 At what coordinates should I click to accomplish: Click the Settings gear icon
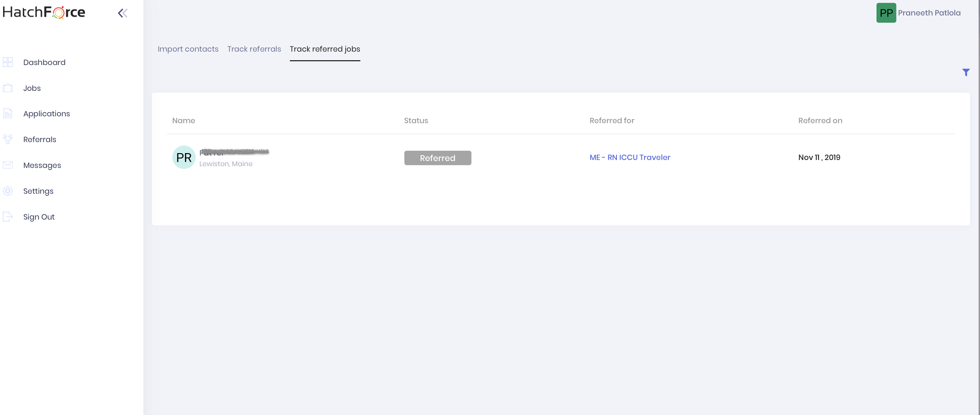(8, 191)
